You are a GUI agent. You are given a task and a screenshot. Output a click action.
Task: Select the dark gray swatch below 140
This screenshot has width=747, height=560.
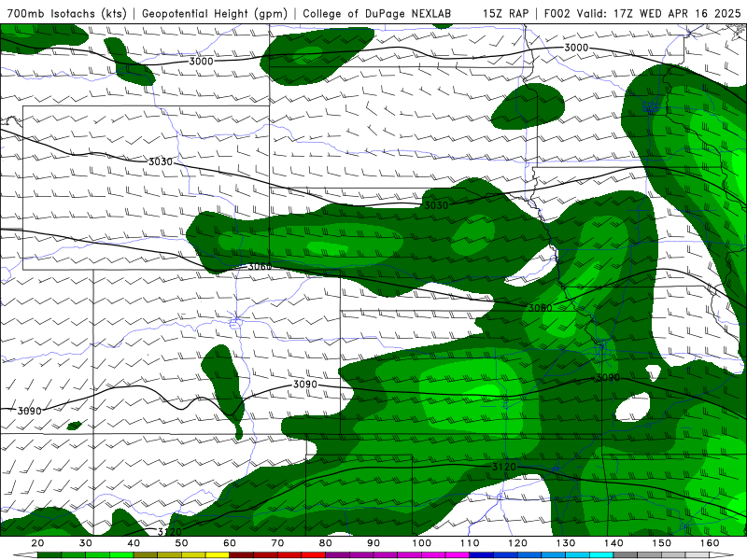click(626, 555)
